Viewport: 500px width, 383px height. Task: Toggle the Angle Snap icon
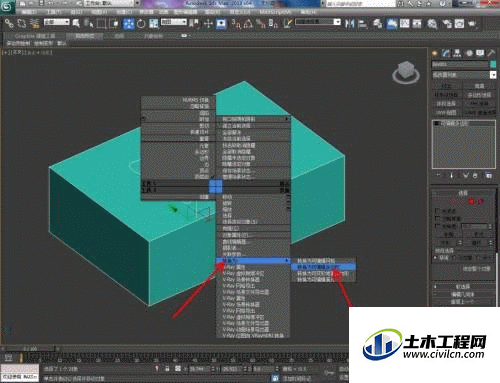click(x=247, y=24)
